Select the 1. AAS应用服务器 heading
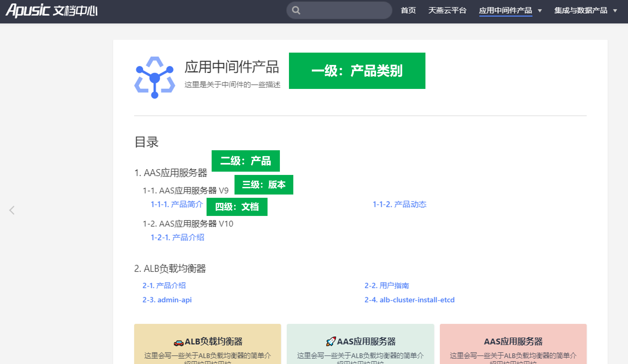The image size is (628, 364). pyautogui.click(x=171, y=173)
